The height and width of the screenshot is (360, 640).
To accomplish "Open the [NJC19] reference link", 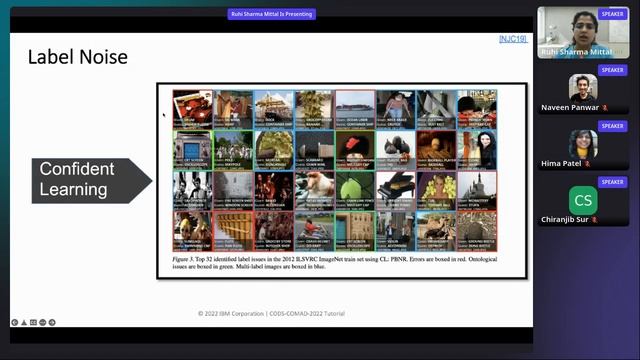I will tap(513, 39).
